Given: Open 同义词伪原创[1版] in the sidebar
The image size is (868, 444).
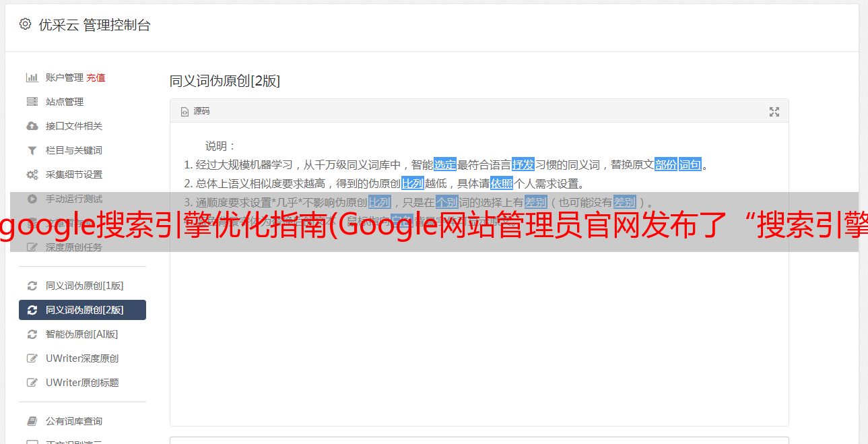Looking at the screenshot, I should tap(82, 286).
